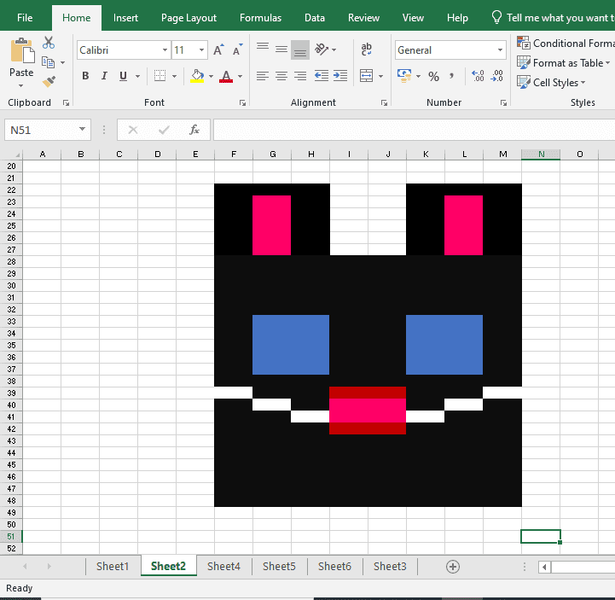
Task: Open the font size 11 dropdown
Action: 202,50
